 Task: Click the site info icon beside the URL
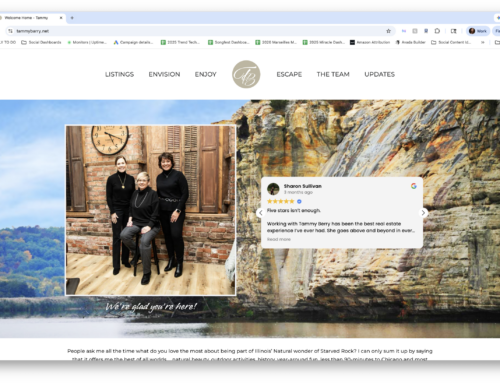[10, 31]
